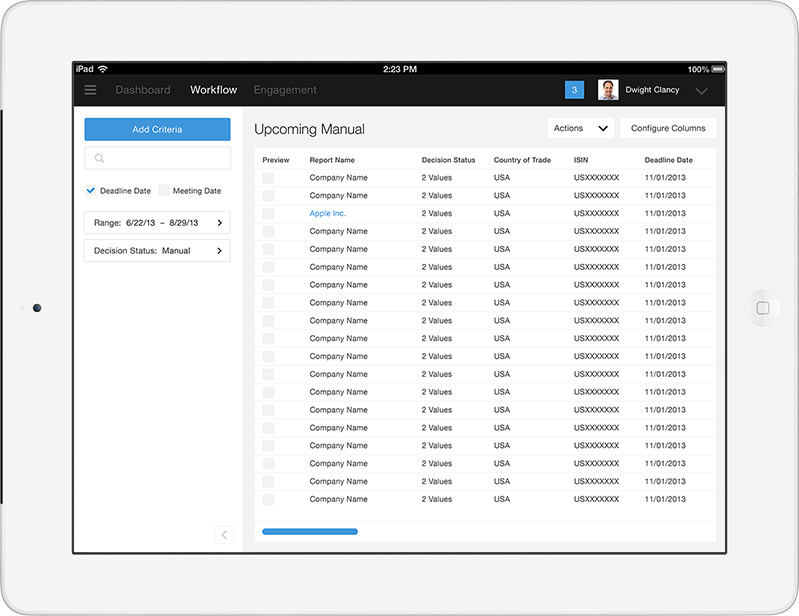Collapse the sidebar with the left arrow
The width and height of the screenshot is (799, 616).
click(x=224, y=535)
